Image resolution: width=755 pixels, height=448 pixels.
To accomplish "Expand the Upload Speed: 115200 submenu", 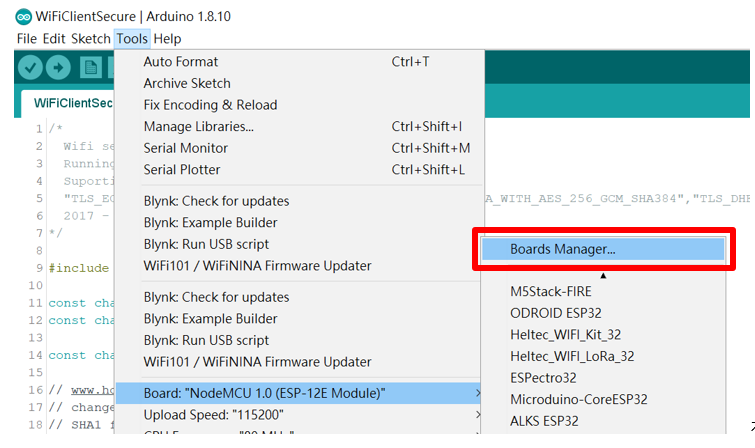I will pyautogui.click(x=299, y=415).
